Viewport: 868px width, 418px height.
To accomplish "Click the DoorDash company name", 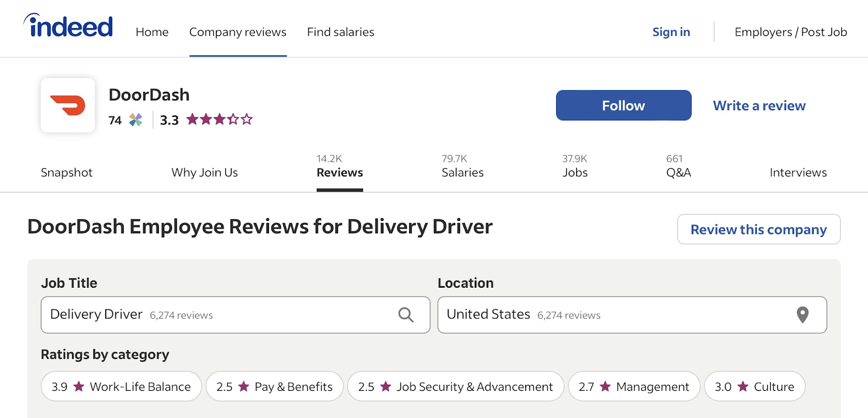I will (149, 94).
